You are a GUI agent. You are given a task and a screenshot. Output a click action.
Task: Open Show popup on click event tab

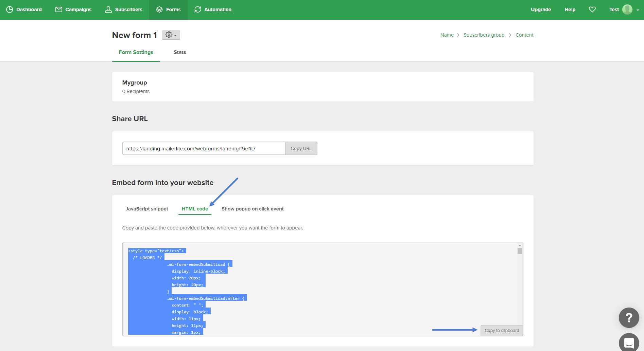[x=253, y=209]
